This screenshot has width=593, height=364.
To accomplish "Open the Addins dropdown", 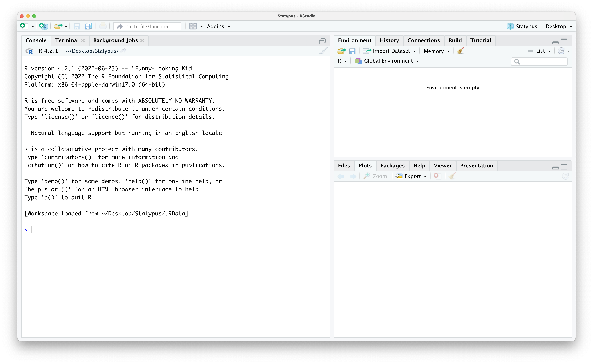I will (x=218, y=27).
